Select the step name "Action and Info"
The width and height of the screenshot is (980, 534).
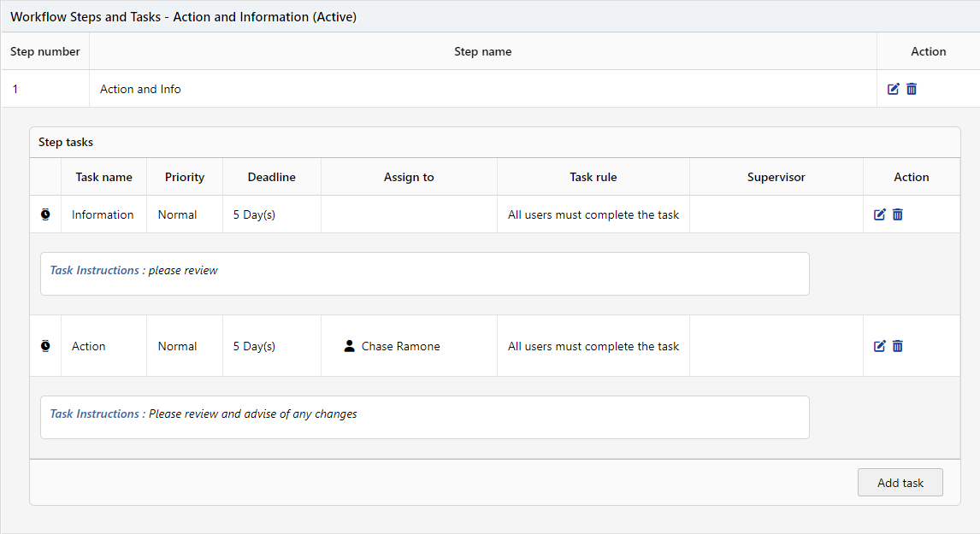pos(139,88)
